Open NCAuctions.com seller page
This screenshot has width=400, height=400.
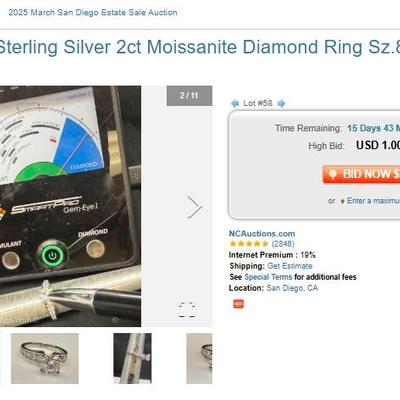tap(262, 234)
